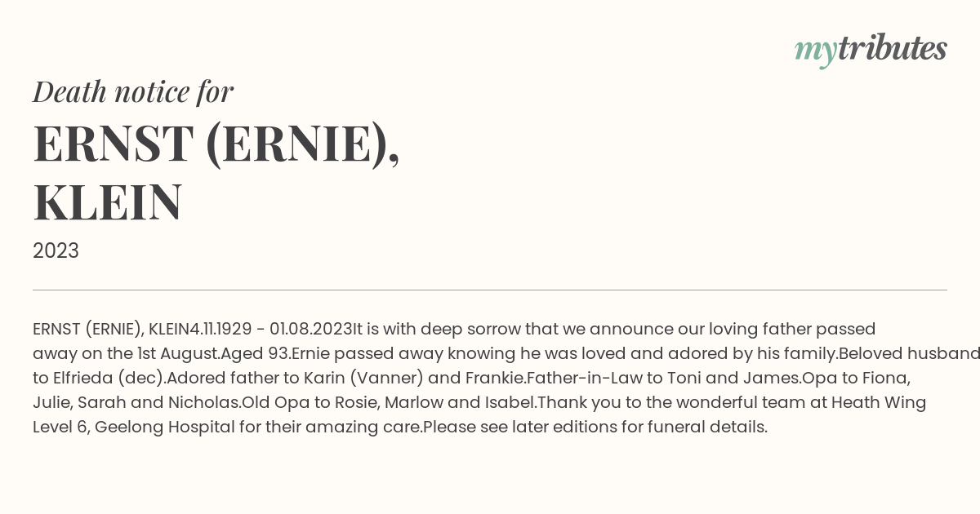Click "Please see later editions for funeral details"
This screenshot has width=980, height=514.
[x=594, y=427]
